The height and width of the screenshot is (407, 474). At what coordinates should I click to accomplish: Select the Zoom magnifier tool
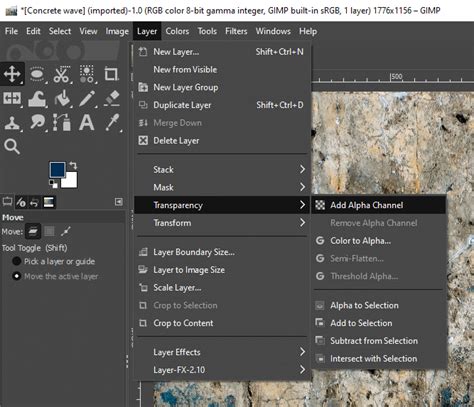tap(12, 146)
